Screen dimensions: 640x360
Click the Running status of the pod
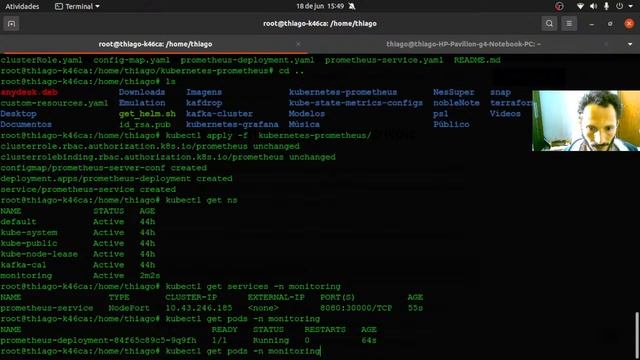tap(271, 340)
